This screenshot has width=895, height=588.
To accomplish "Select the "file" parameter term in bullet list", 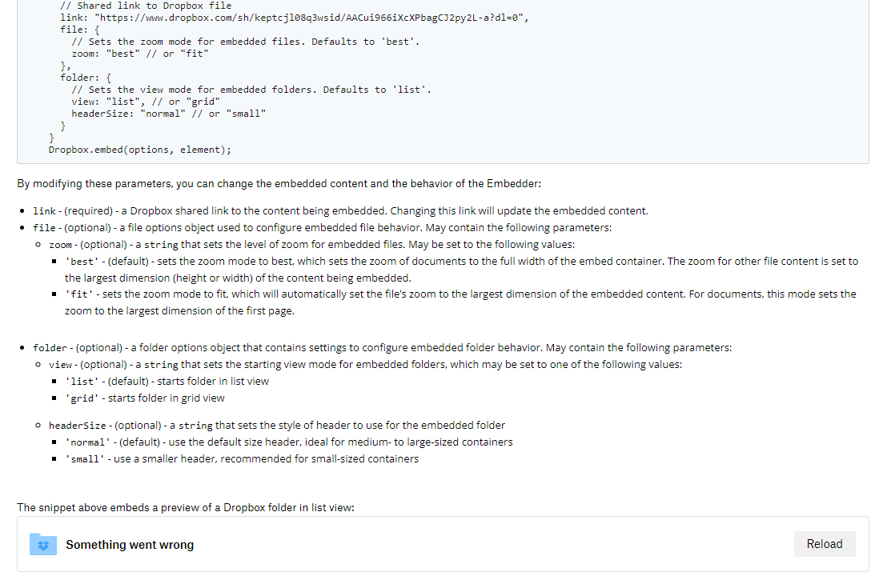I will [44, 228].
